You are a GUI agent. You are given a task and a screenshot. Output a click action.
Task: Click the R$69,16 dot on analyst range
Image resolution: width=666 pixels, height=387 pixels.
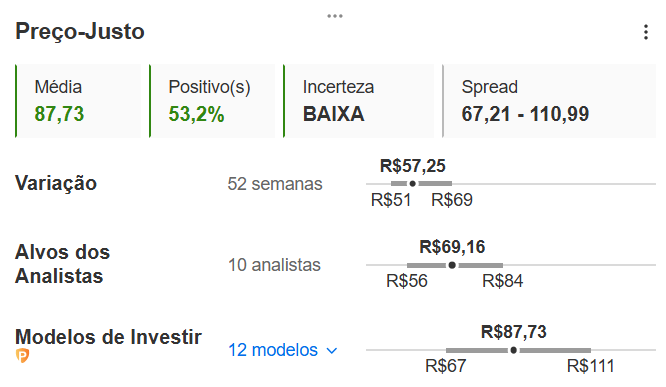coord(452,265)
